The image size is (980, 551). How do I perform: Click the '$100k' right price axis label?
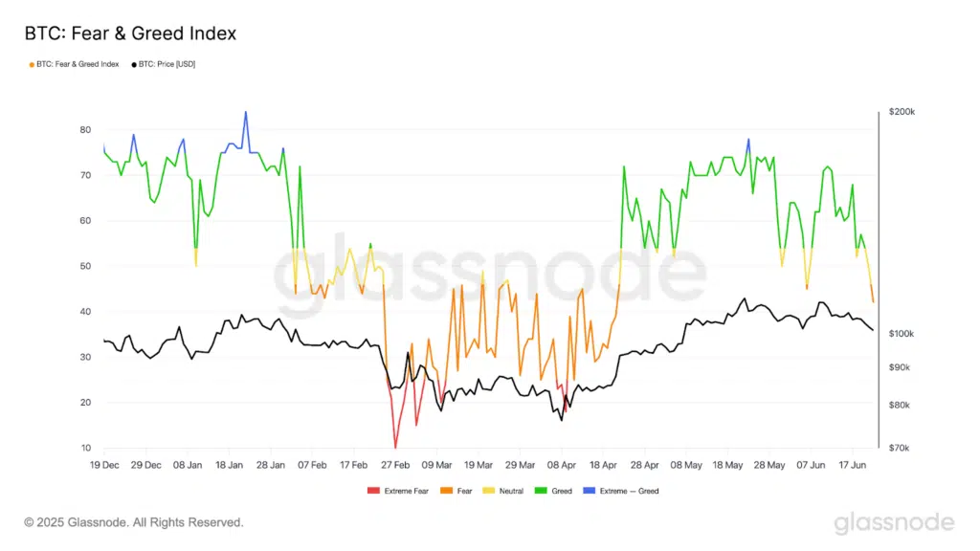point(902,334)
